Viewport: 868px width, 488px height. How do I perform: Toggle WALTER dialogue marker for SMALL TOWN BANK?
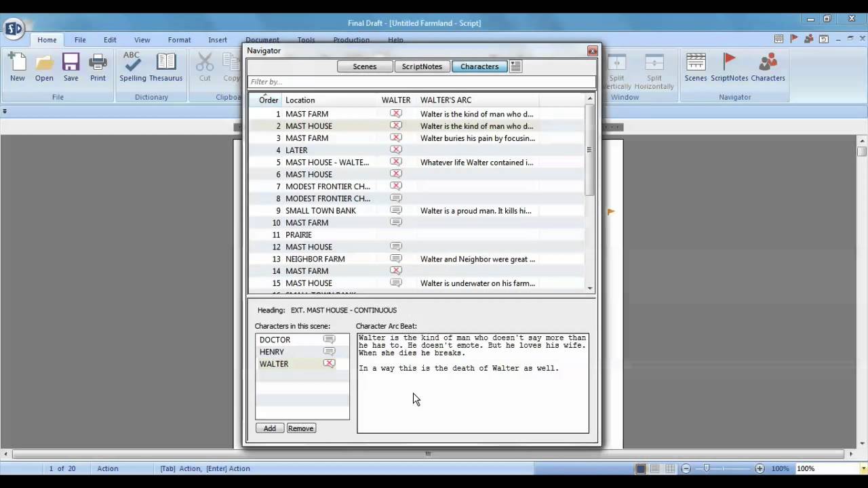coord(396,210)
